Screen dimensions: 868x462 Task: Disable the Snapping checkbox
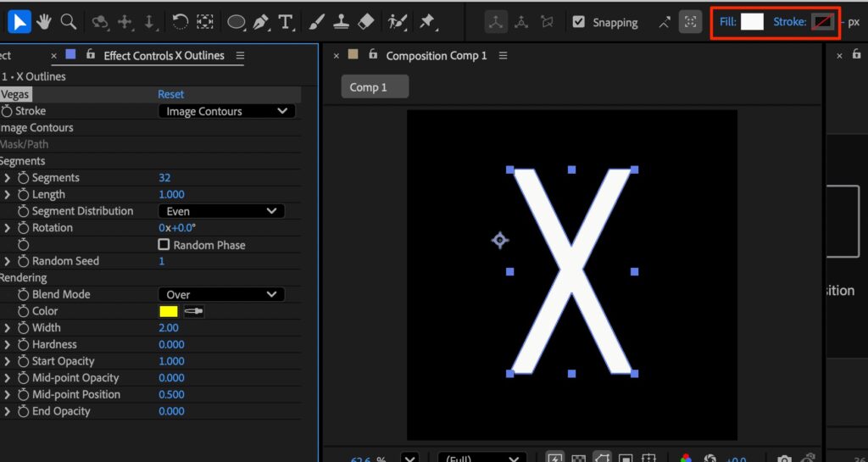(x=579, y=22)
